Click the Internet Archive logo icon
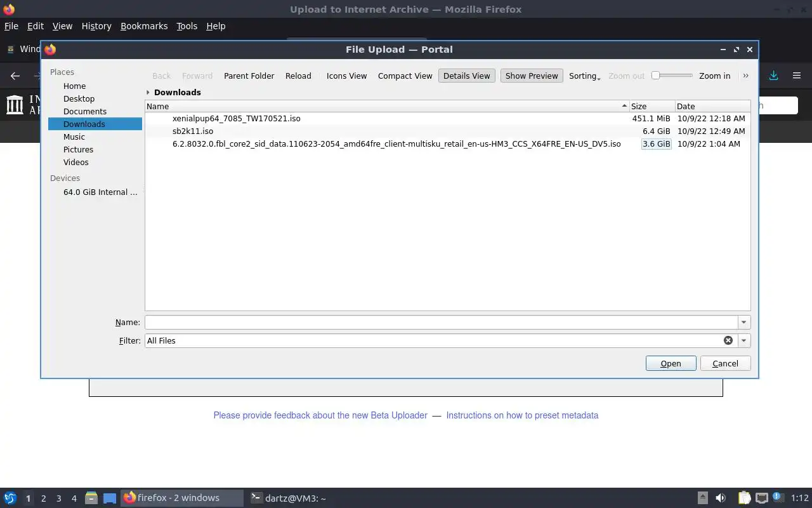This screenshot has height=508, width=812. (x=15, y=105)
